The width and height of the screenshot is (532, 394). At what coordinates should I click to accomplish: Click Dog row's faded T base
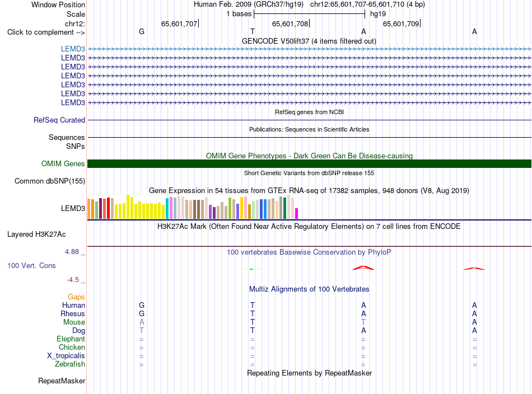tap(142, 330)
